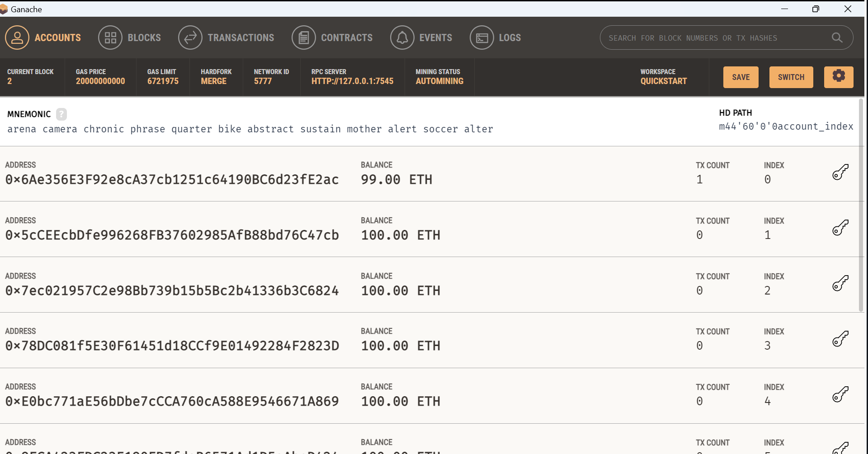Select address 0x78DC081f5E30F61451d18CCf9E01492284F2823D
The image size is (868, 454).
tap(172, 346)
